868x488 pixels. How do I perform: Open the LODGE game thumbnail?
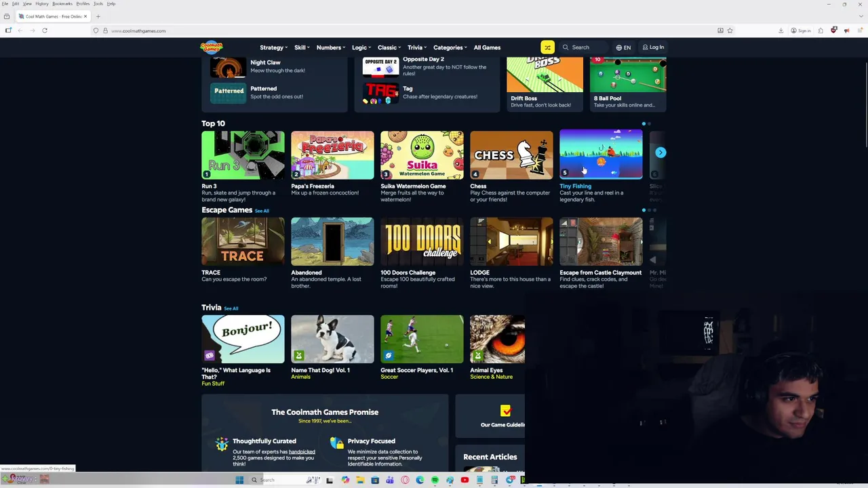pos(511,241)
